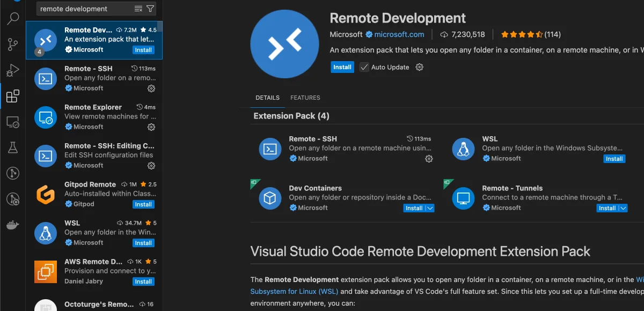Click the Gitpod Remote title in the list
This screenshot has width=644, height=311.
point(90,184)
